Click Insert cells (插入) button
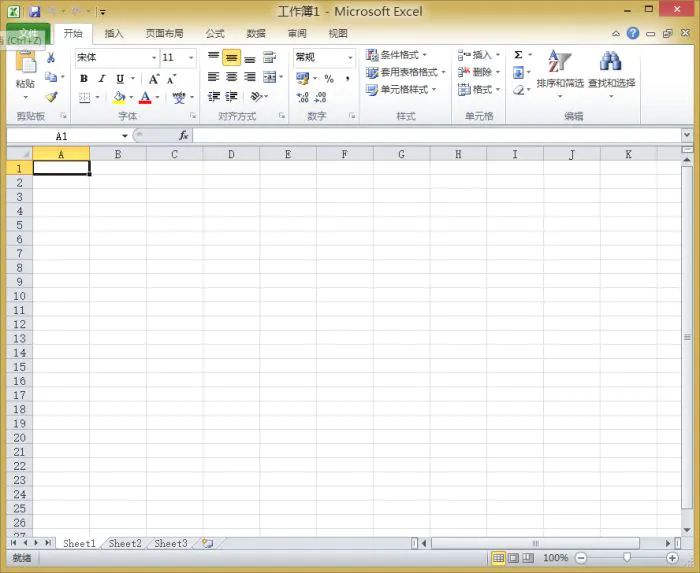Screen dimensions: 700x573 pyautogui.click(x=475, y=55)
